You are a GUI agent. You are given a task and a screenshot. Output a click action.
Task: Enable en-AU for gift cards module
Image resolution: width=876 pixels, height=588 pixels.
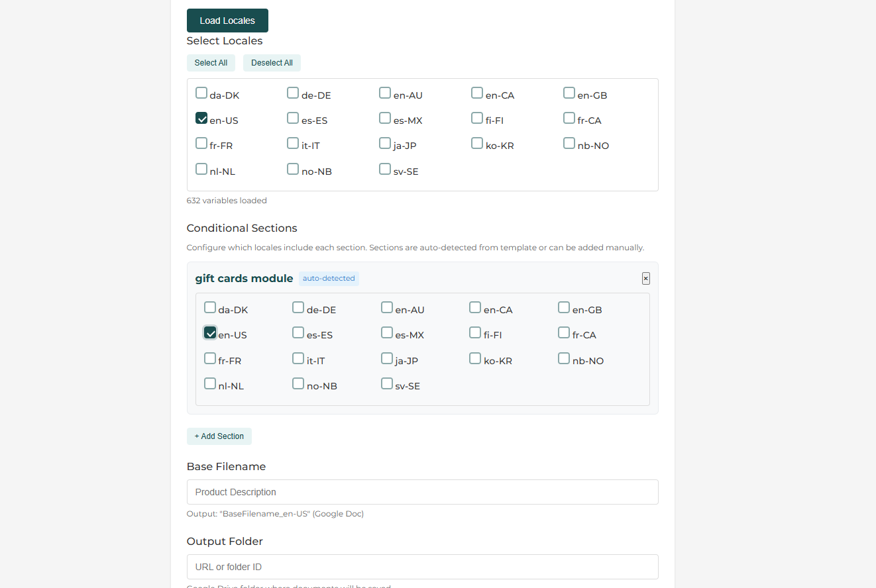[x=387, y=307]
